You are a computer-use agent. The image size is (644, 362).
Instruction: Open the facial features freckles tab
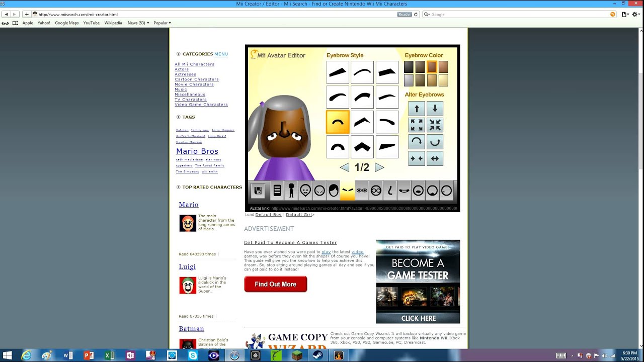coord(319,191)
